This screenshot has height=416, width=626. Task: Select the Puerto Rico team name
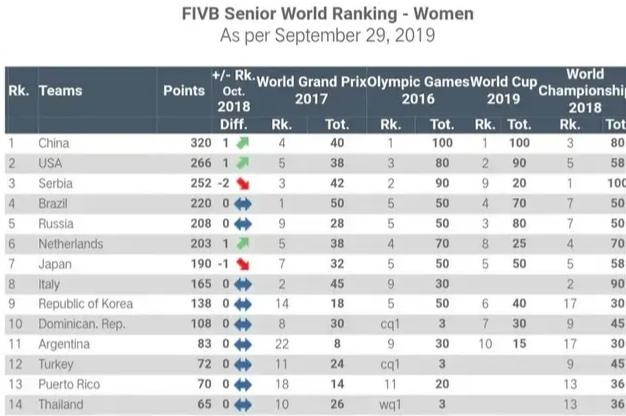click(x=69, y=384)
